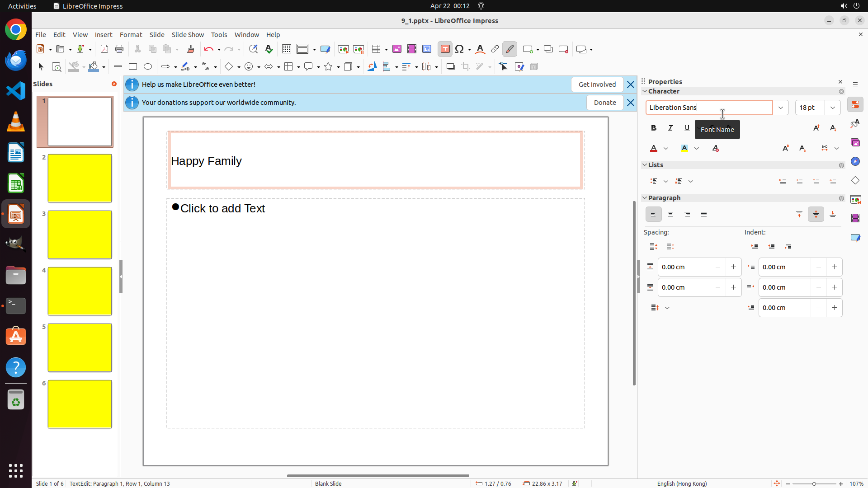Toggle Italic formatting in sidebar
The height and width of the screenshot is (488, 868).
670,128
